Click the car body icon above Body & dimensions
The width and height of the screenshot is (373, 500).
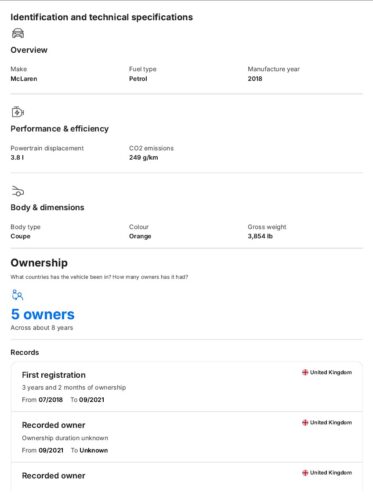pos(18,191)
